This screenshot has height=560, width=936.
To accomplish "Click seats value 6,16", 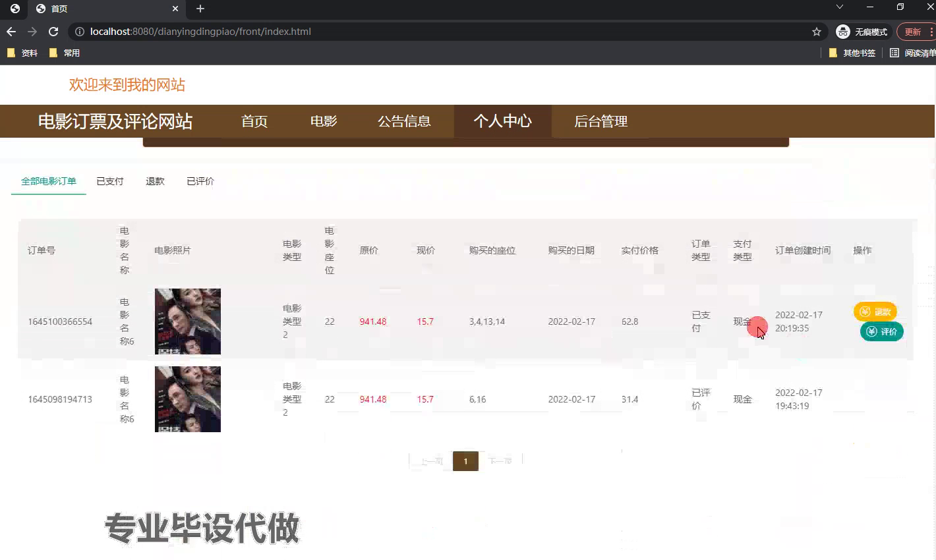I will click(x=478, y=399).
